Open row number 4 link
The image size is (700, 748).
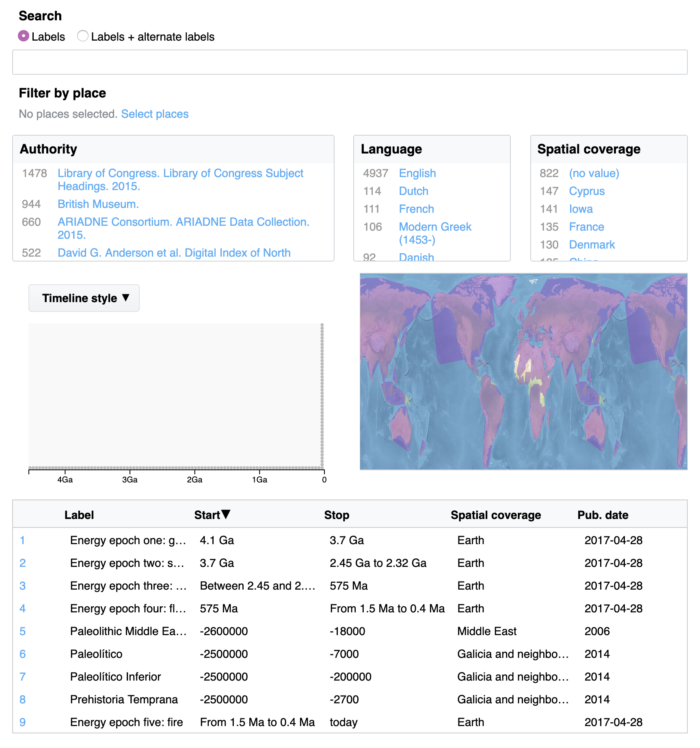(x=22, y=609)
